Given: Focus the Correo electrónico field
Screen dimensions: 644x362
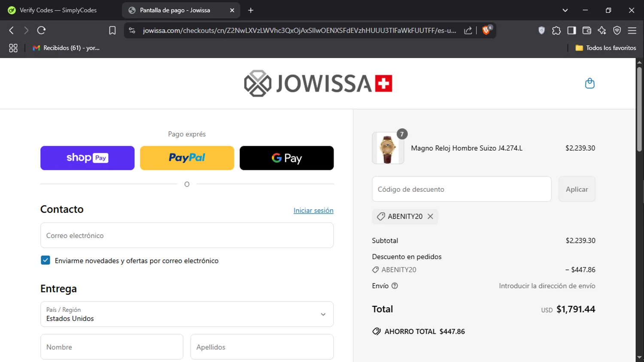Looking at the screenshot, I should [x=187, y=235].
